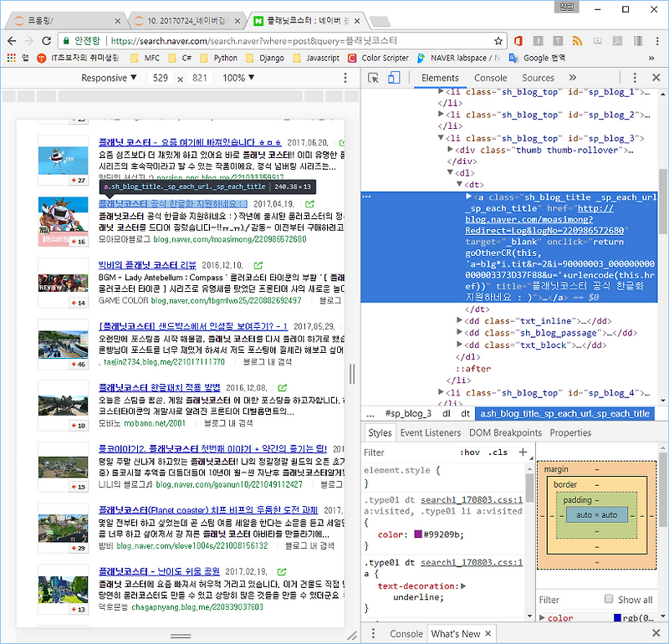The width and height of the screenshot is (669, 644).
Task: Edit the viewport height field 821
Action: click(x=199, y=78)
